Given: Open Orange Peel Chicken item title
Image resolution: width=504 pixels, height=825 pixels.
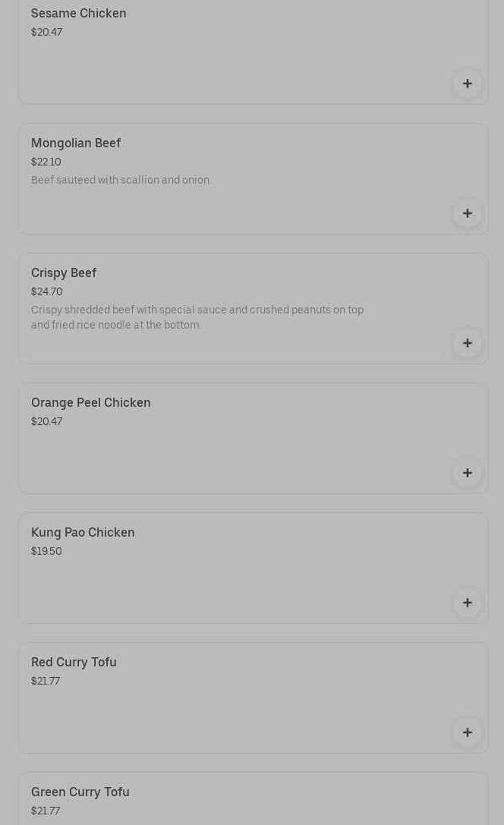Looking at the screenshot, I should click(x=91, y=403).
